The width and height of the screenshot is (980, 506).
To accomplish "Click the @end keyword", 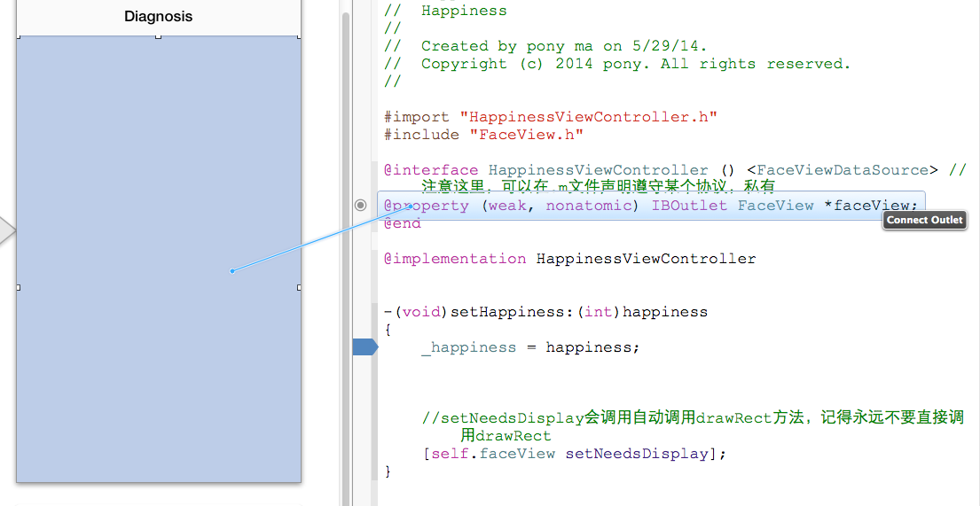I will click(x=403, y=223).
